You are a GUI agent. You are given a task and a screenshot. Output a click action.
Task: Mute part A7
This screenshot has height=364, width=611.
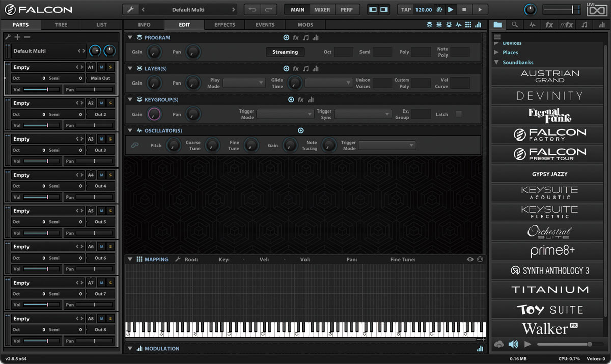click(x=102, y=283)
